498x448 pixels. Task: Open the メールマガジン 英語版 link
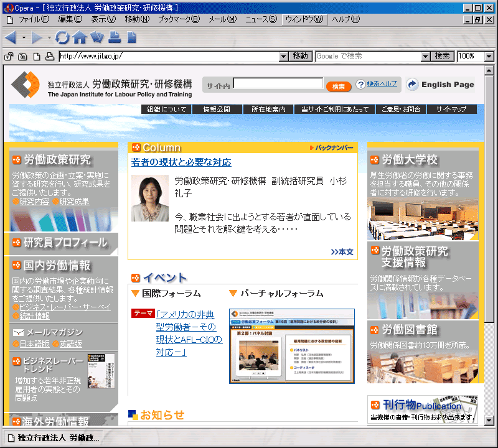click(70, 344)
